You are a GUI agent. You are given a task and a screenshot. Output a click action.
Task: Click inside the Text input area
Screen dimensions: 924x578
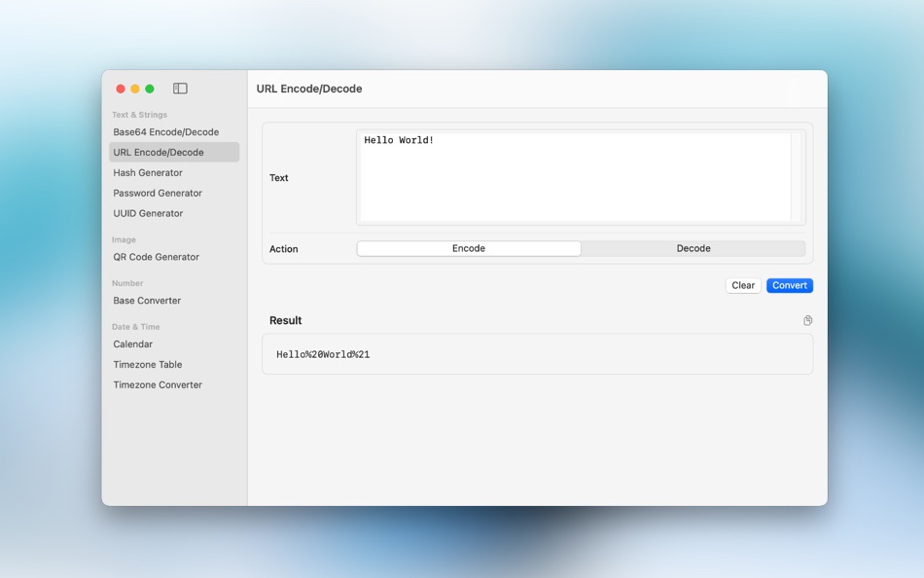pyautogui.click(x=579, y=175)
